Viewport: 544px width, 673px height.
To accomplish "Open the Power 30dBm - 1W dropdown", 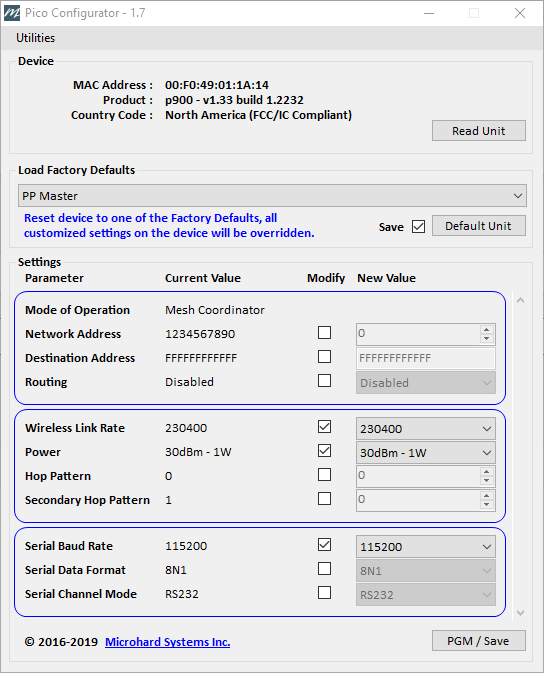I will pyautogui.click(x=425, y=453).
